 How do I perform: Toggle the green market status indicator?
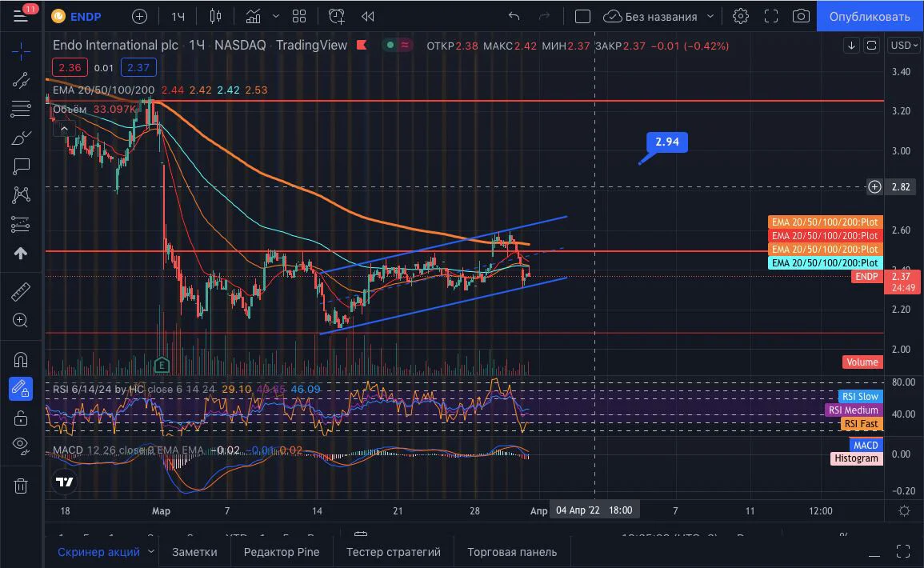point(390,46)
